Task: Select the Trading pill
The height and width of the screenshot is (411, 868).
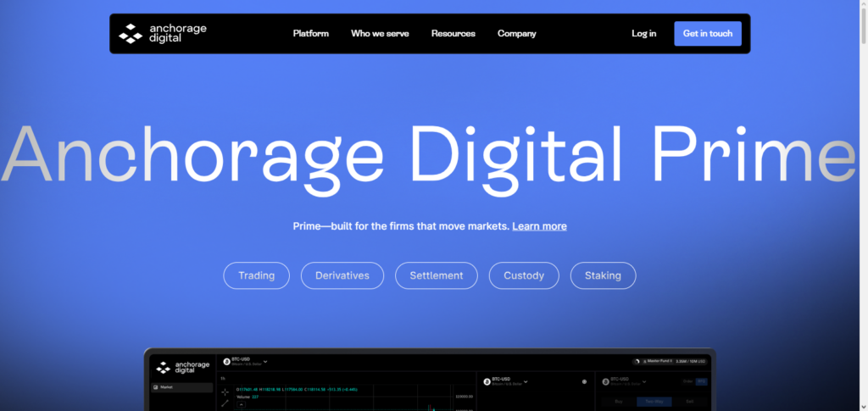Action: (256, 275)
